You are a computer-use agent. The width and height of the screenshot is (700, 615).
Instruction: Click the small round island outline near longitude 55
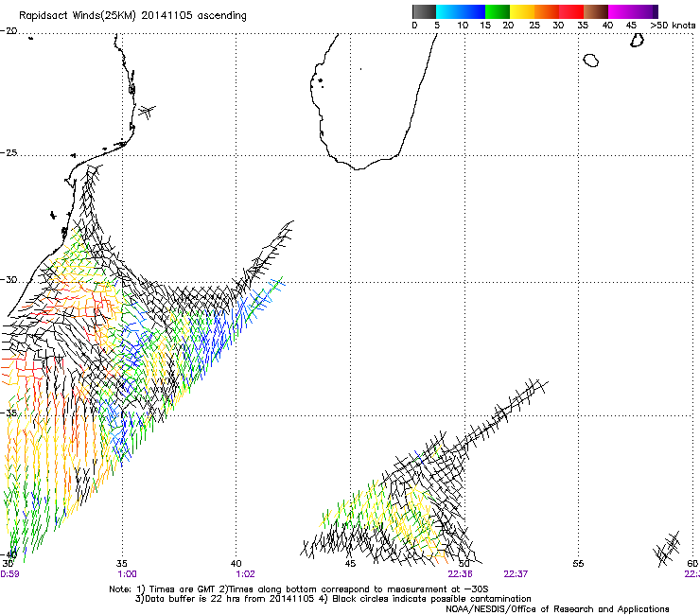coord(591,61)
